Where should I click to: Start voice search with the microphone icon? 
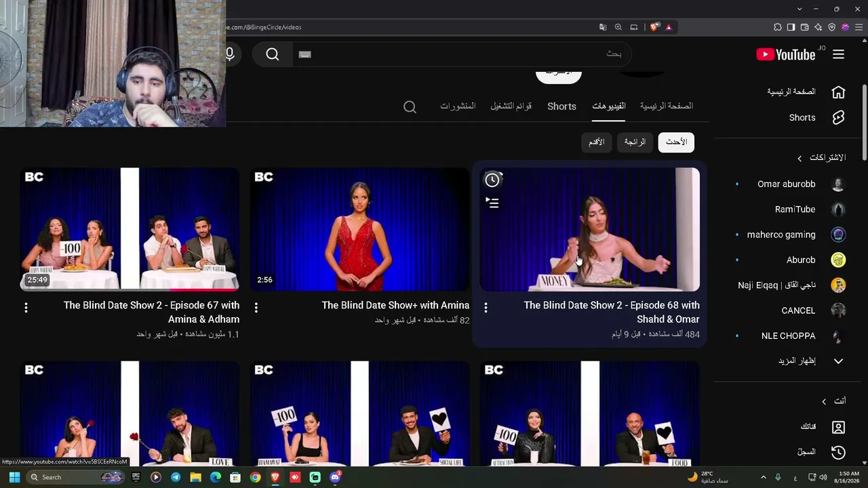coord(230,54)
